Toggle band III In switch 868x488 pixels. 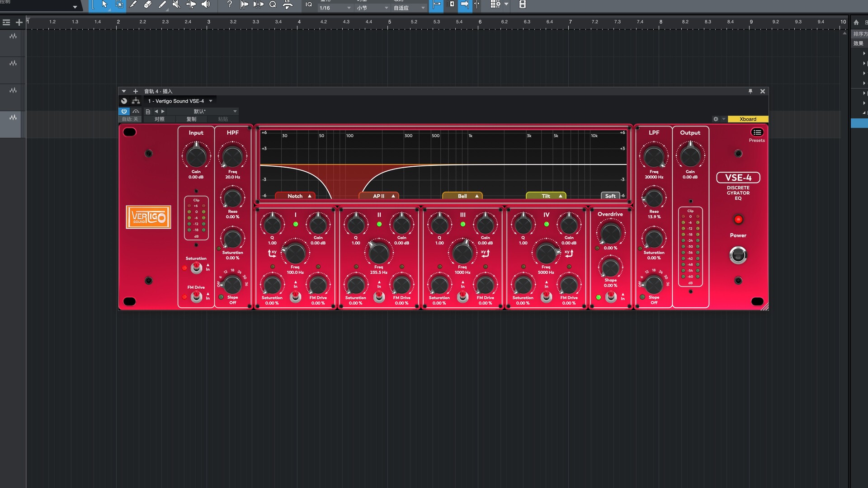click(x=462, y=296)
